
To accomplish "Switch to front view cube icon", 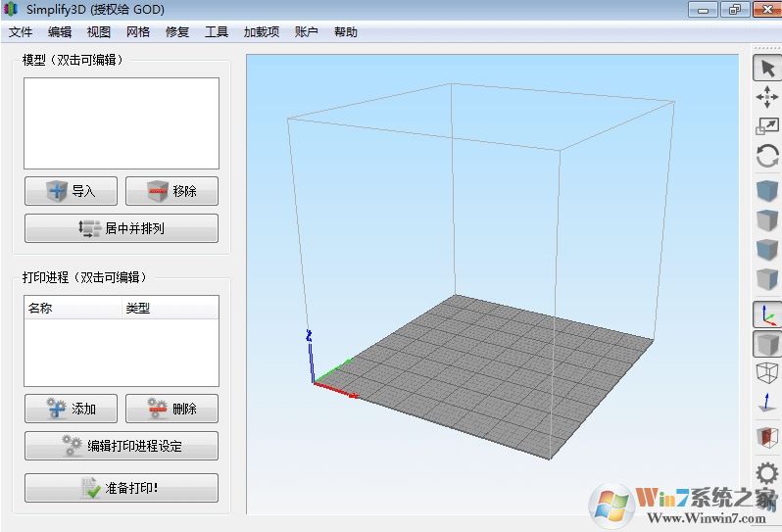I will tap(767, 249).
